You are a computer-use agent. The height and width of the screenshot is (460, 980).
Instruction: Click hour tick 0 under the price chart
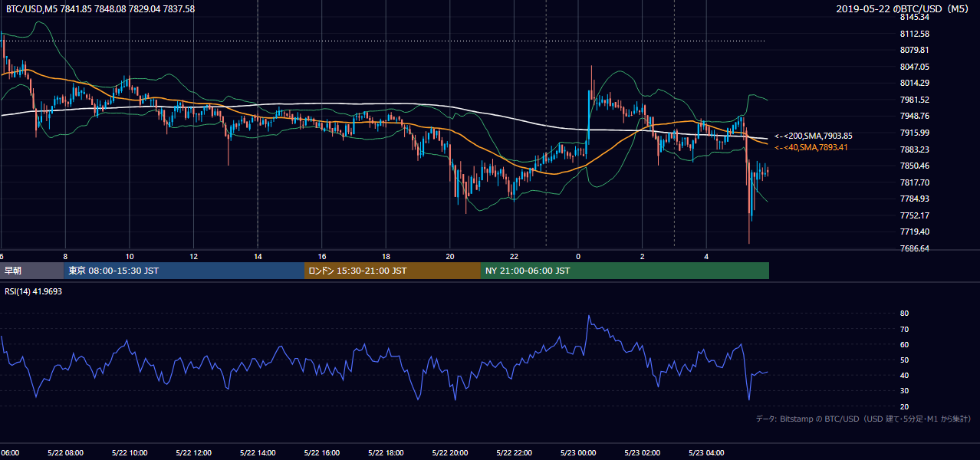click(x=578, y=256)
